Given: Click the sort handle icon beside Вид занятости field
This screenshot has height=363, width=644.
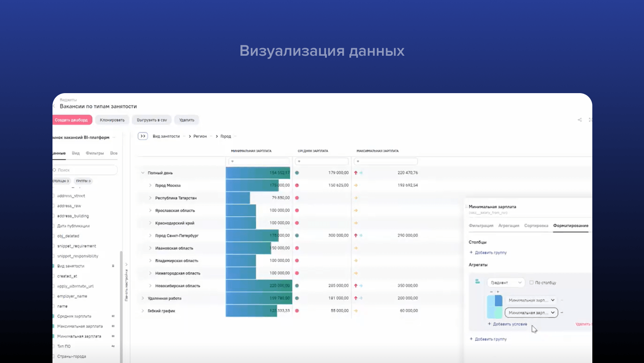Looking at the screenshot, I should [113, 266].
